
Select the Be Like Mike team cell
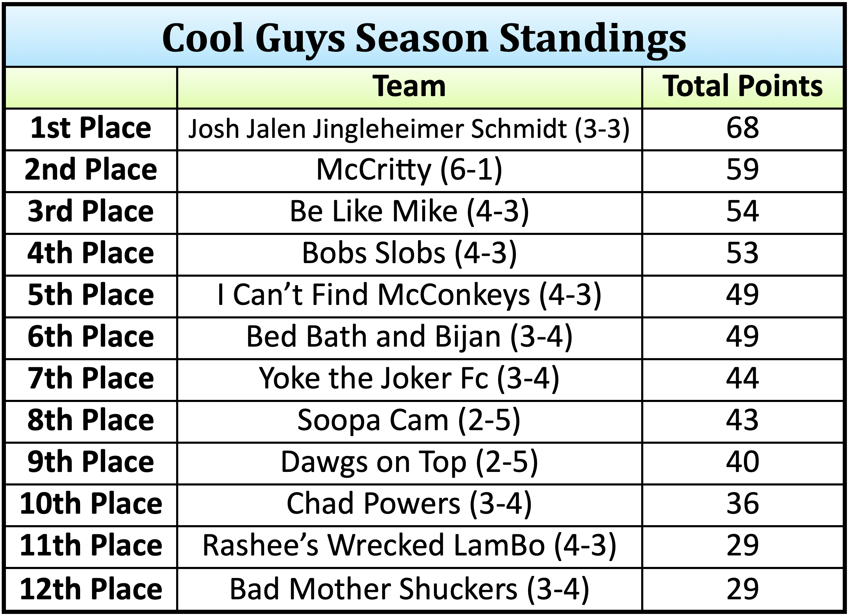(x=409, y=212)
